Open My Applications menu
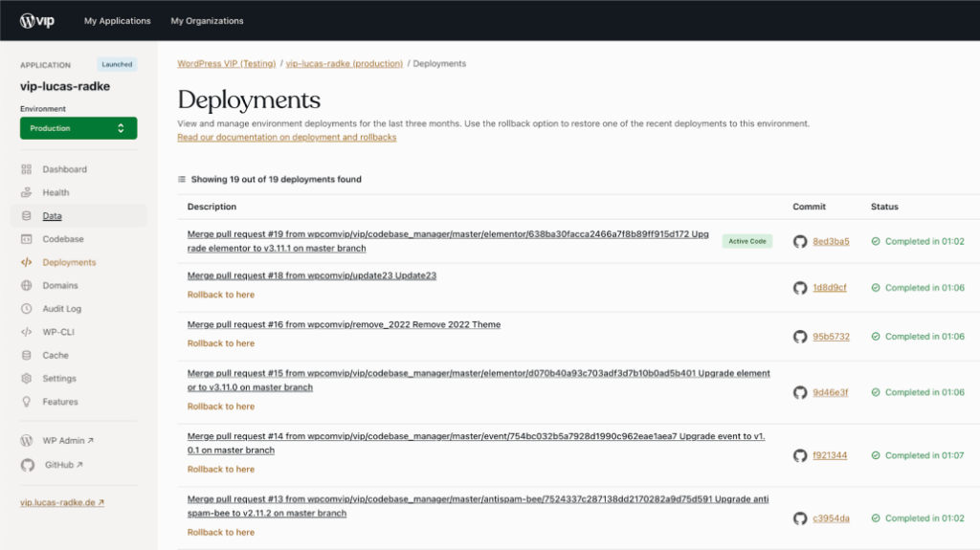980x550 pixels. click(x=118, y=21)
